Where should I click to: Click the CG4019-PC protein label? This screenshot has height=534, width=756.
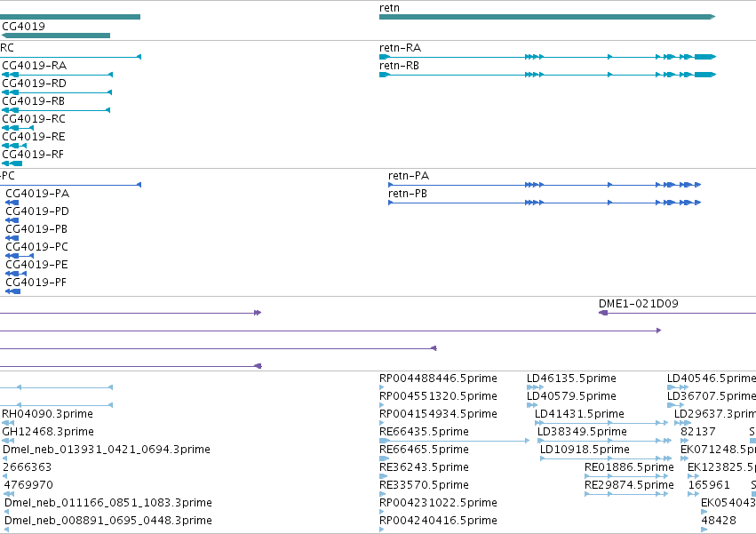point(37,247)
